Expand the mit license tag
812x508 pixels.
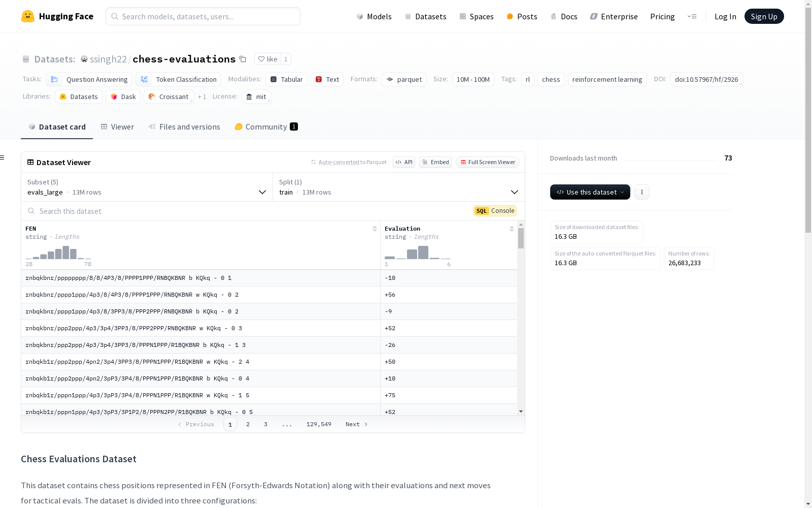coord(256,97)
